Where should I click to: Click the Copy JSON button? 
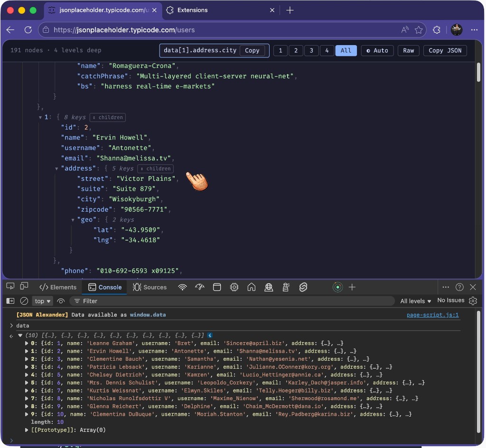tap(445, 50)
